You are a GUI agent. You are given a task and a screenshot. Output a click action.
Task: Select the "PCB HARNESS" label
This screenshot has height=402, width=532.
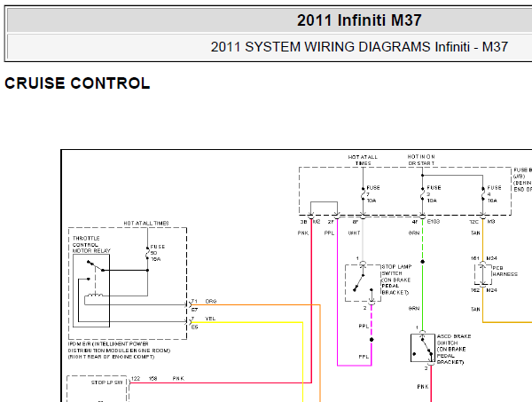pyautogui.click(x=505, y=271)
